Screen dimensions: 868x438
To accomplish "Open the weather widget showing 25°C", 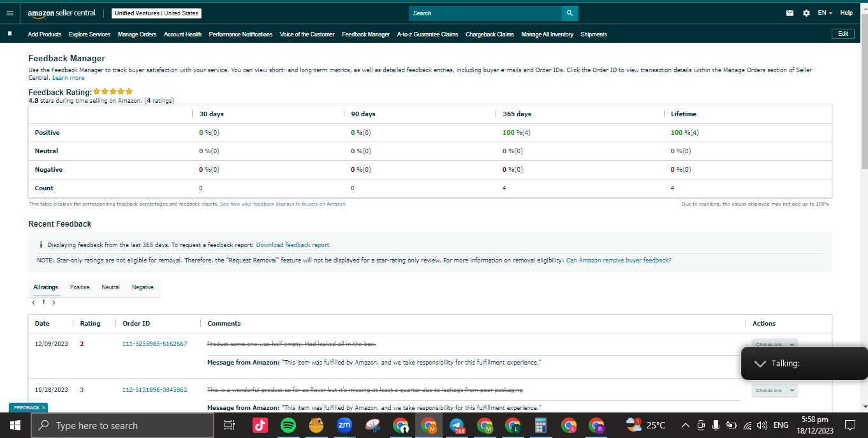I will coord(646,425).
